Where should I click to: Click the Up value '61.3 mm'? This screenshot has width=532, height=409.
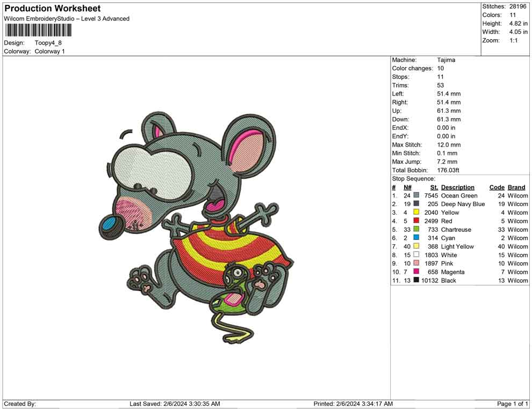click(449, 111)
